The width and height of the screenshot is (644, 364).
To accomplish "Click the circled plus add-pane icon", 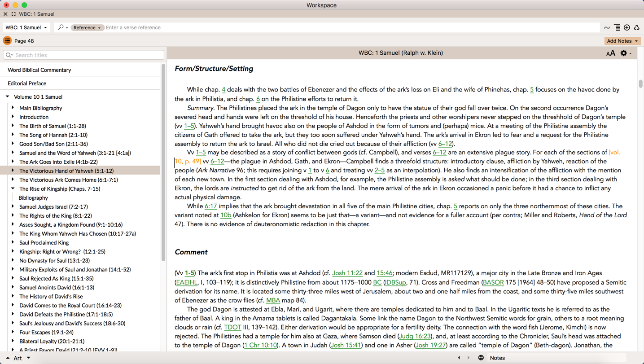I will [x=627, y=28].
